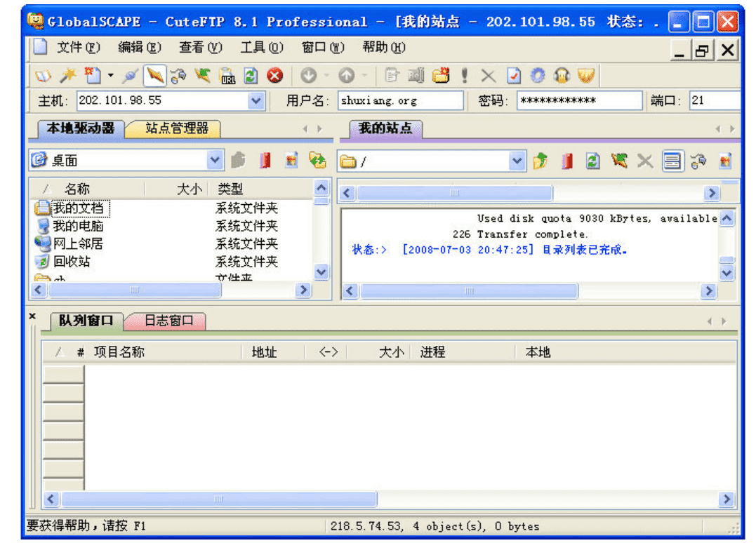Viewport: 756px width, 543px height.
Task: Click the red Stop transfer icon
Action: (274, 76)
